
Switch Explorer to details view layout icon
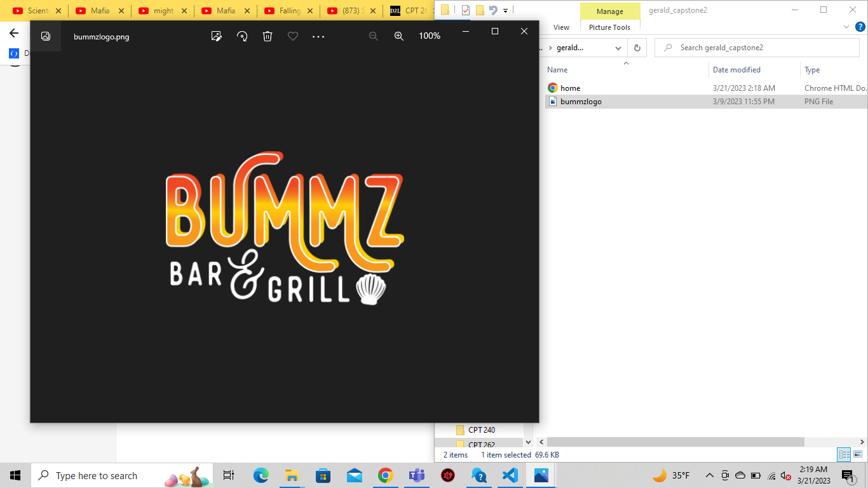tap(844, 454)
